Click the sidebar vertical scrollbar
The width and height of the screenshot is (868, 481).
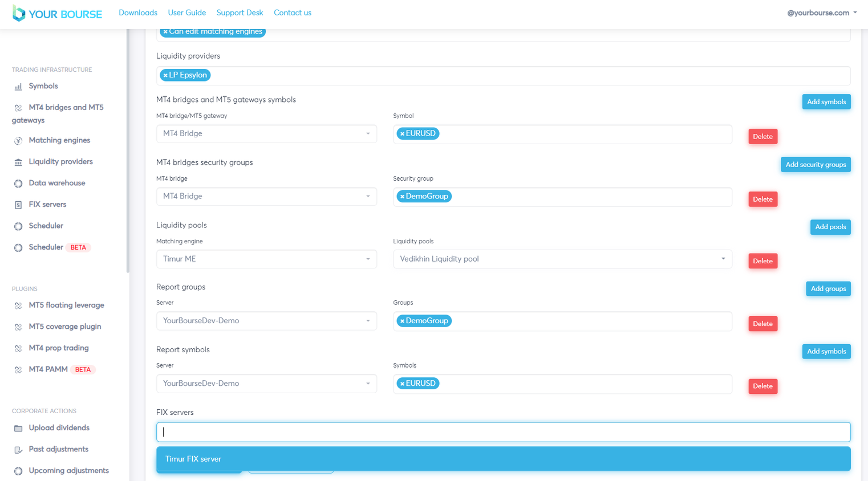[128, 152]
